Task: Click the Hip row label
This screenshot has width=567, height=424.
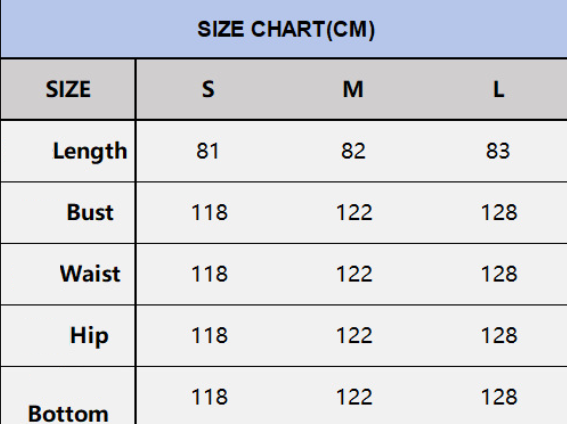Action: point(89,336)
